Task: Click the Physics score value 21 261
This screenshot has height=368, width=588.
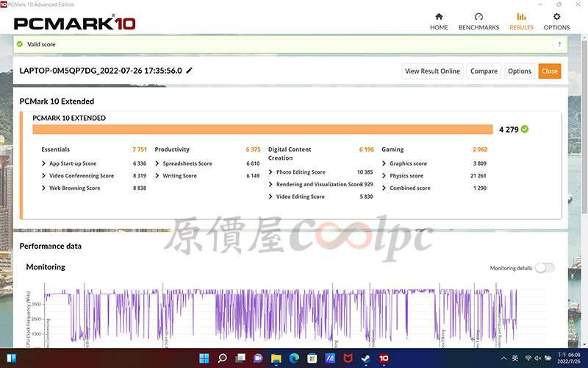Action: click(x=478, y=176)
